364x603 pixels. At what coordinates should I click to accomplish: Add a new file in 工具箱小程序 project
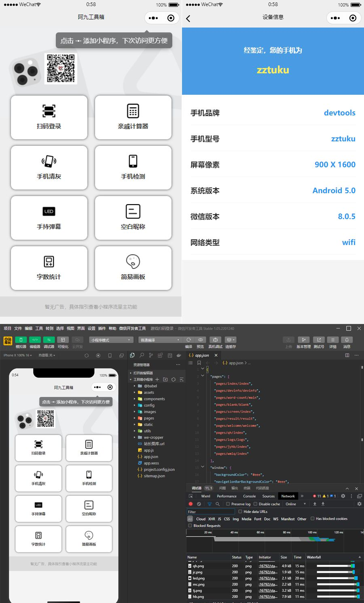point(157,379)
